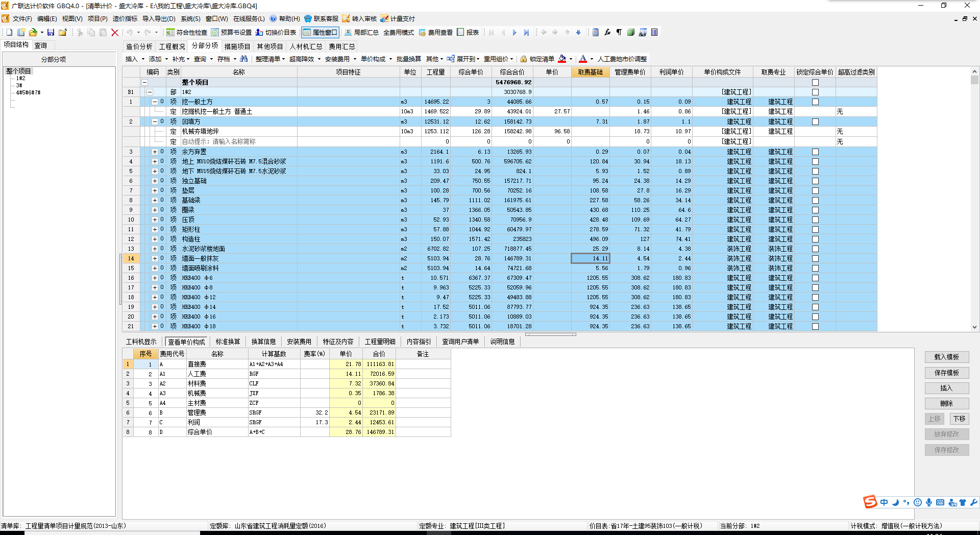980x535 pixels.
Task: Click the blue move-down arrow icon
Action: pyautogui.click(x=578, y=32)
